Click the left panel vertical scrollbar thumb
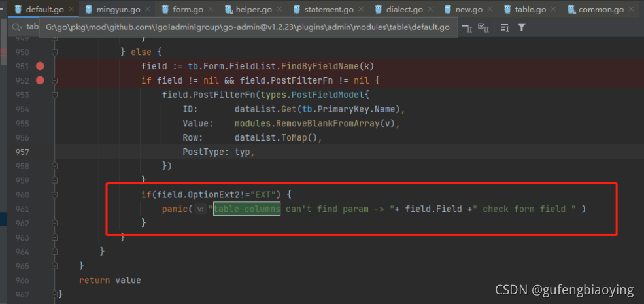 [3, 41]
